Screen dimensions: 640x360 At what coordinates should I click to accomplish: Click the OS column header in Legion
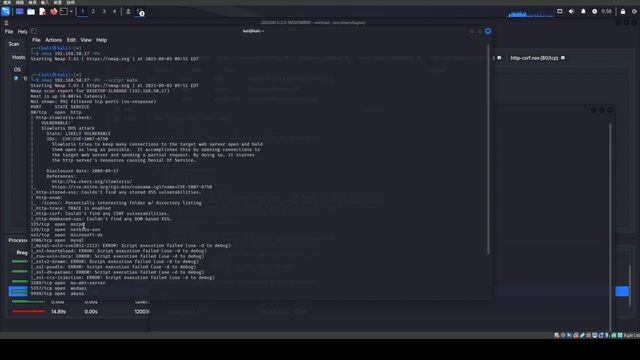(17, 69)
